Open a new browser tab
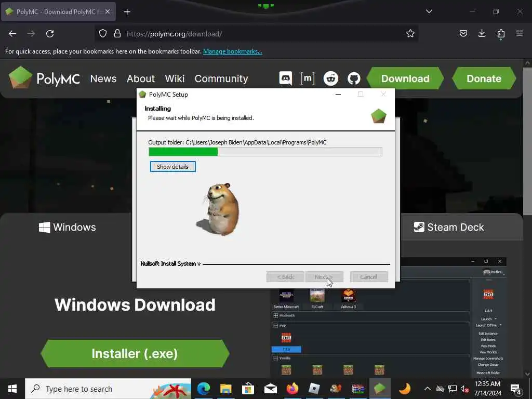532x399 pixels. [x=127, y=12]
